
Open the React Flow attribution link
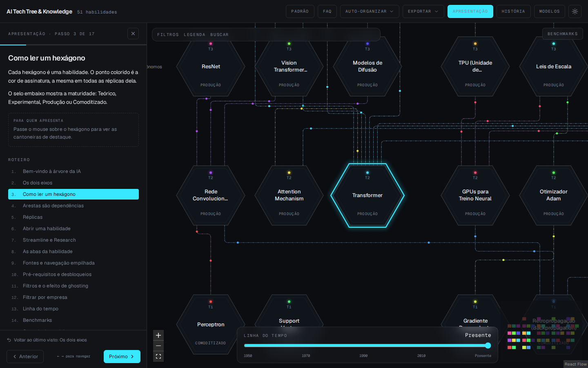(x=576, y=364)
